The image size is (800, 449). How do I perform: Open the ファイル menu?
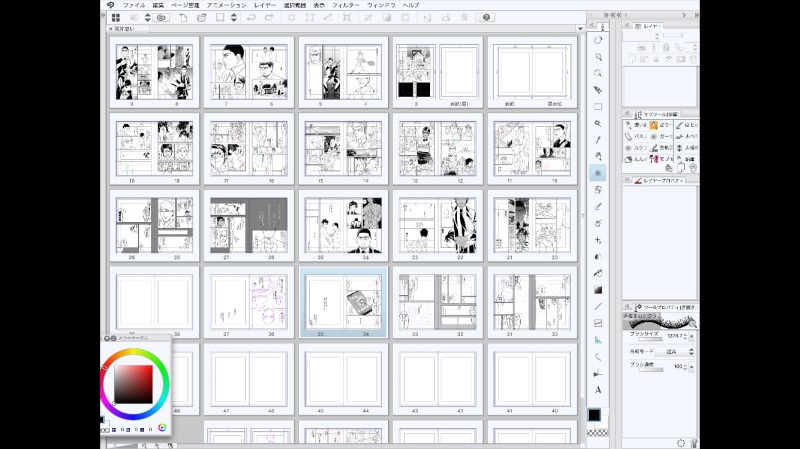tap(134, 5)
